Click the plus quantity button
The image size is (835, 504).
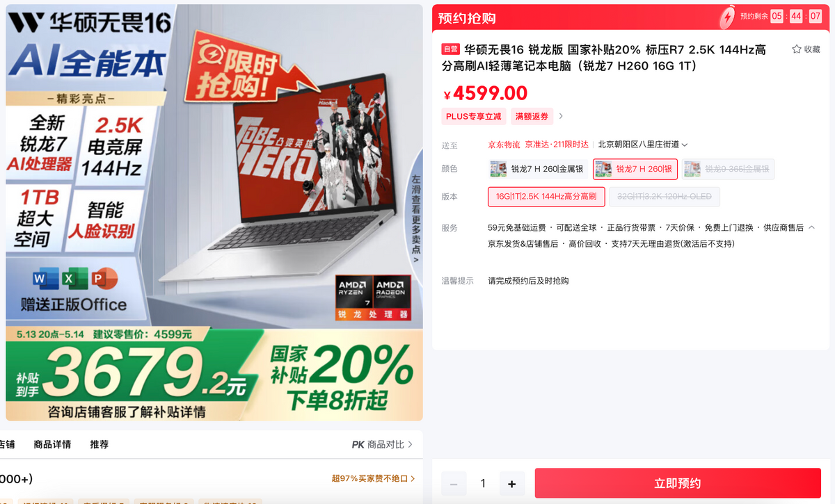pos(512,484)
